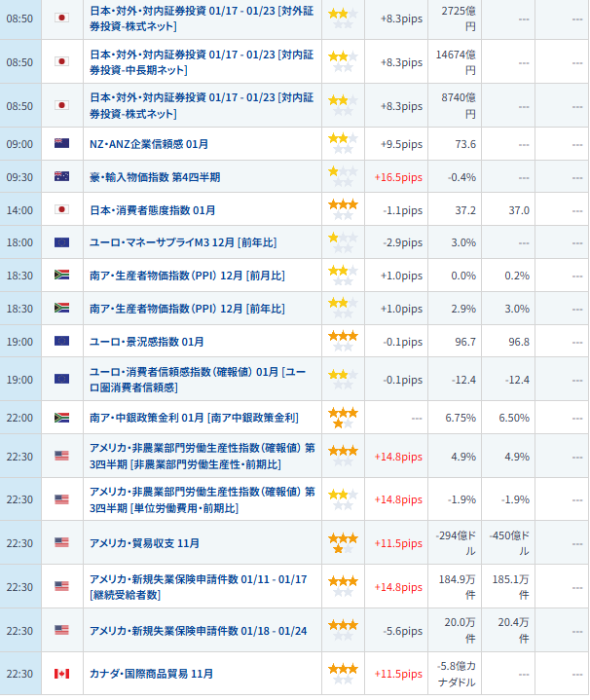Click the New Zealand flag icon
The width and height of the screenshot is (590, 700).
(x=61, y=144)
